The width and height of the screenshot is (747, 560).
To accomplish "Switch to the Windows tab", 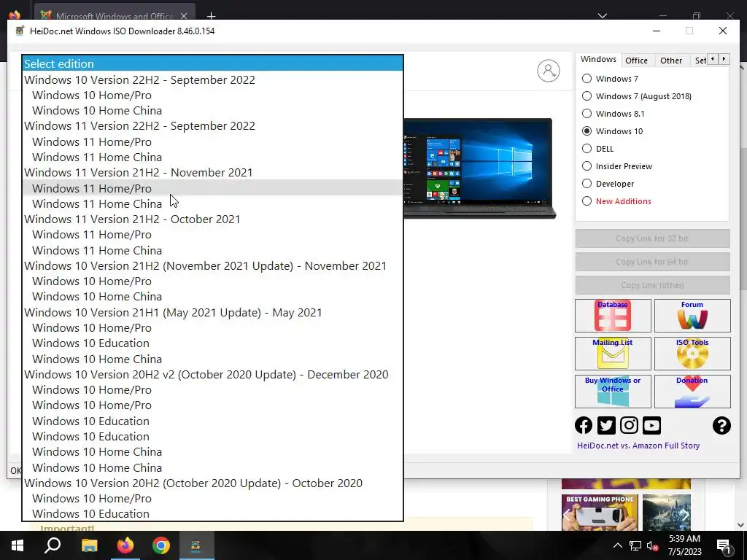I will [598, 60].
